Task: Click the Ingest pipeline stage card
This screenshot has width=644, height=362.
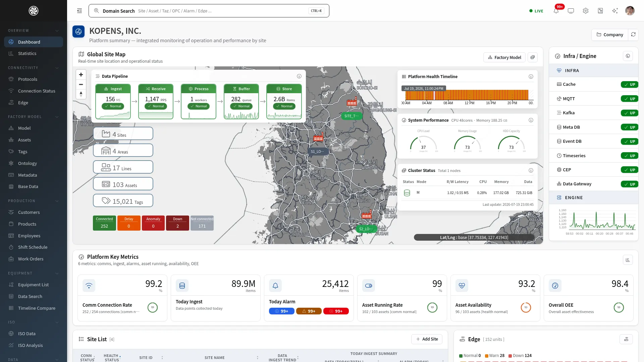Action: (113, 102)
